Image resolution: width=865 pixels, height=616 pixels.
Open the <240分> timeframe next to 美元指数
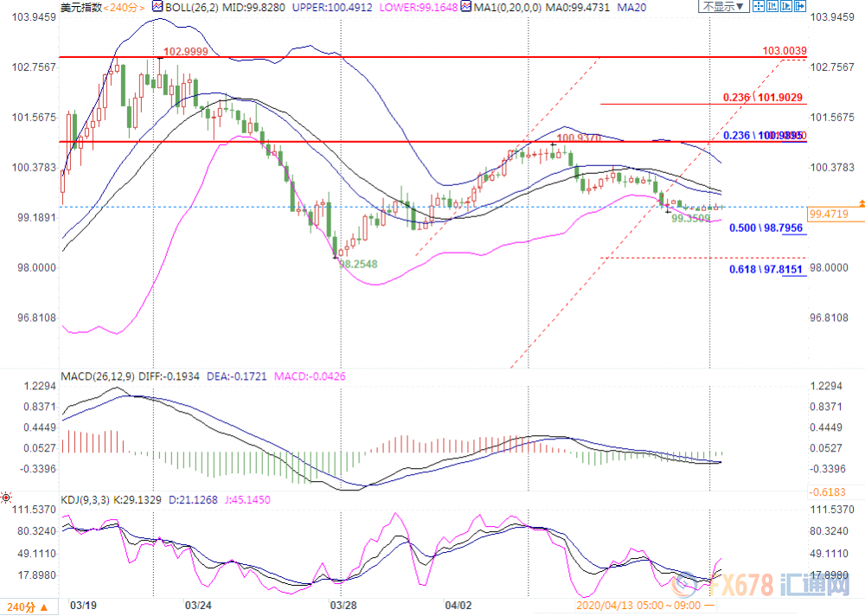(125, 7)
